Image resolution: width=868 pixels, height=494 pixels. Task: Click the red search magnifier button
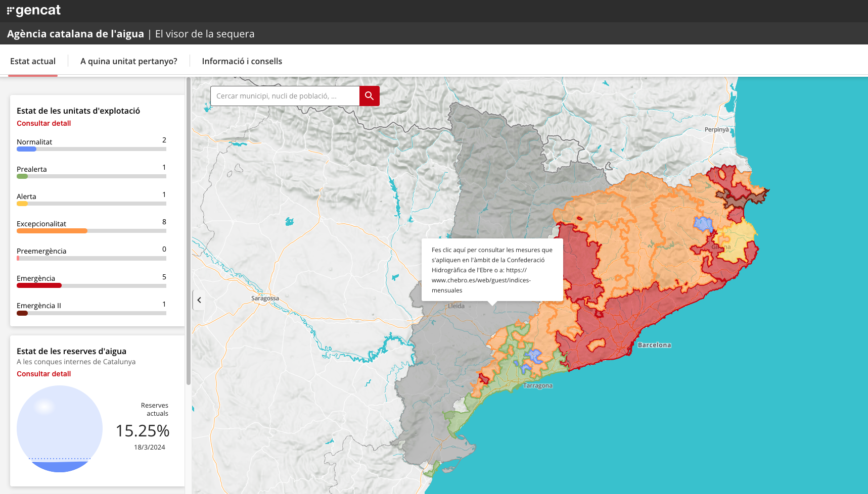pos(369,96)
